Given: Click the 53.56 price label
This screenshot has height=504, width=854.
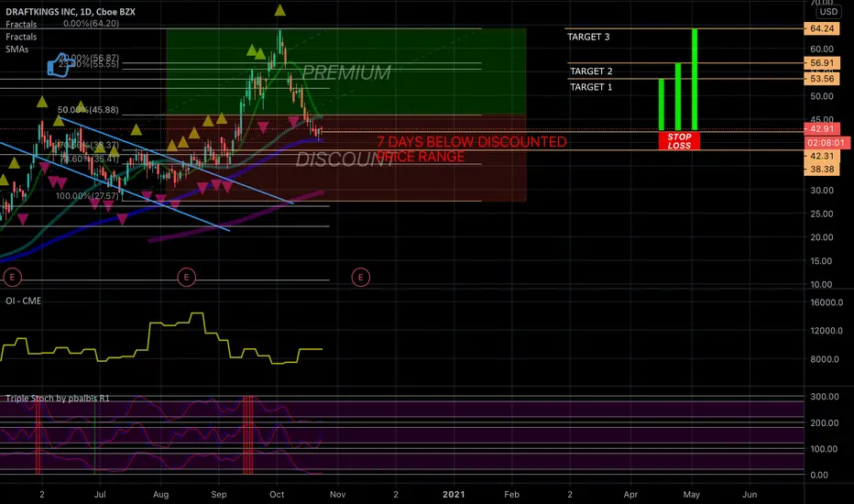Looking at the screenshot, I should (822, 79).
